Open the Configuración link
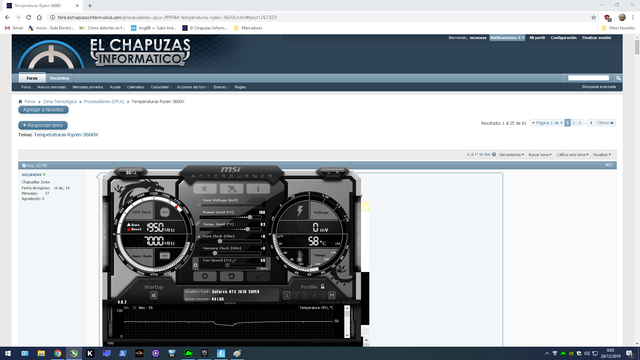 click(x=563, y=38)
